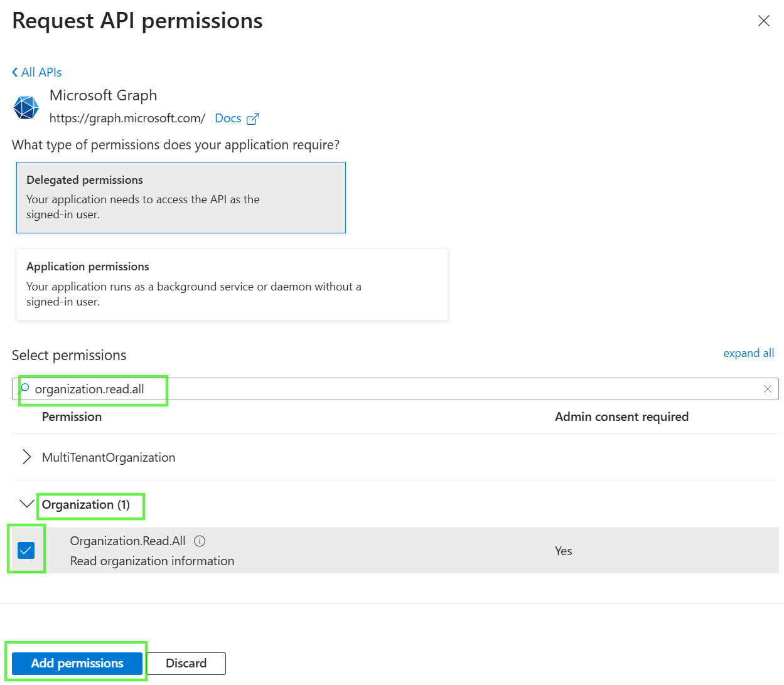784x685 pixels.
Task: Click the info icon next to Organization.Read.All
Action: (200, 541)
